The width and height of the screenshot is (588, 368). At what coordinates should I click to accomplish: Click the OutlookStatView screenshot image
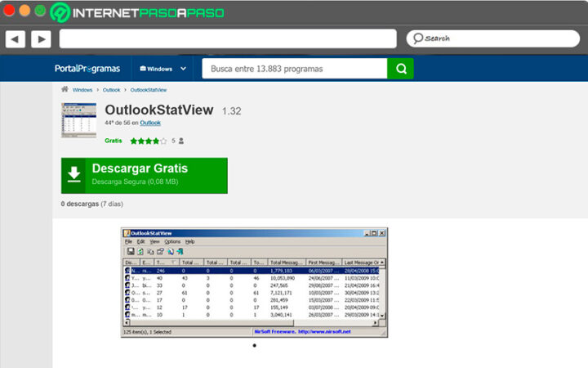click(254, 282)
